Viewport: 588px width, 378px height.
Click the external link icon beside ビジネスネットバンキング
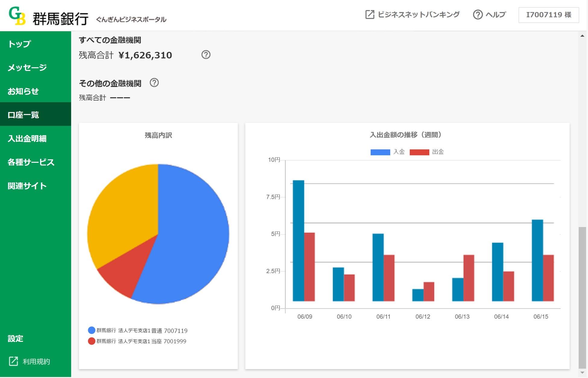click(369, 14)
